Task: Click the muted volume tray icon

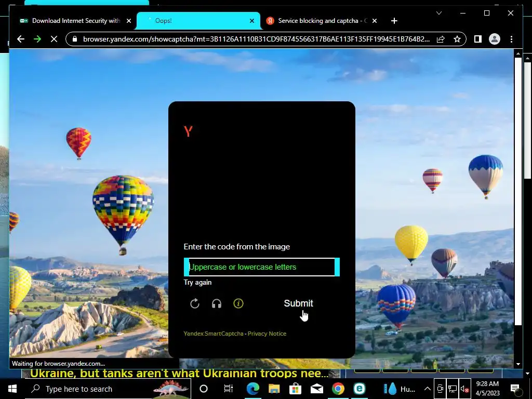Action: pos(464,389)
